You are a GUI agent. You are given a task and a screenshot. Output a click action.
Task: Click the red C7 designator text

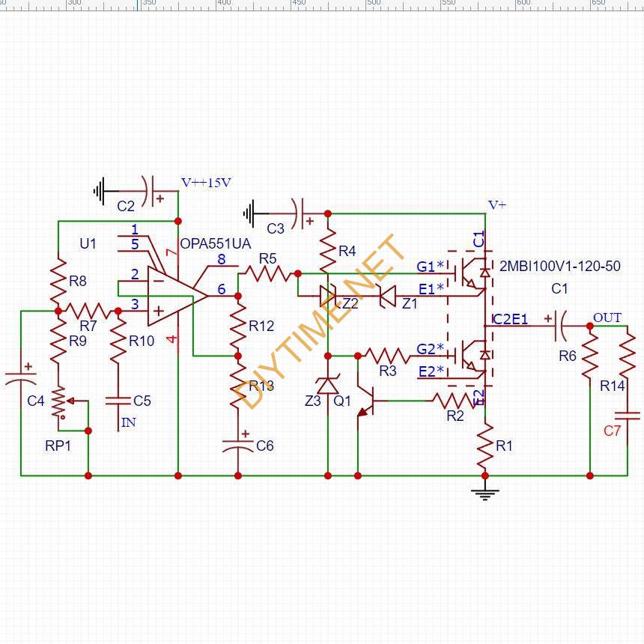612,431
